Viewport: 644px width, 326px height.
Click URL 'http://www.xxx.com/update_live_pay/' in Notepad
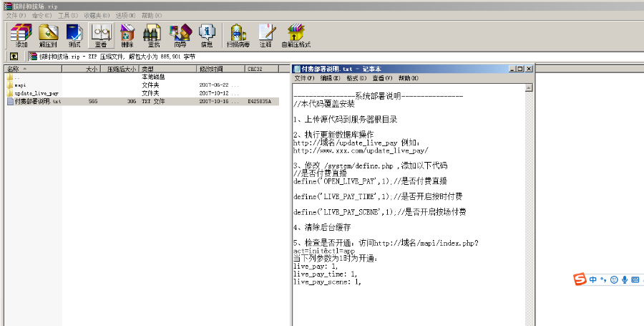361,150
